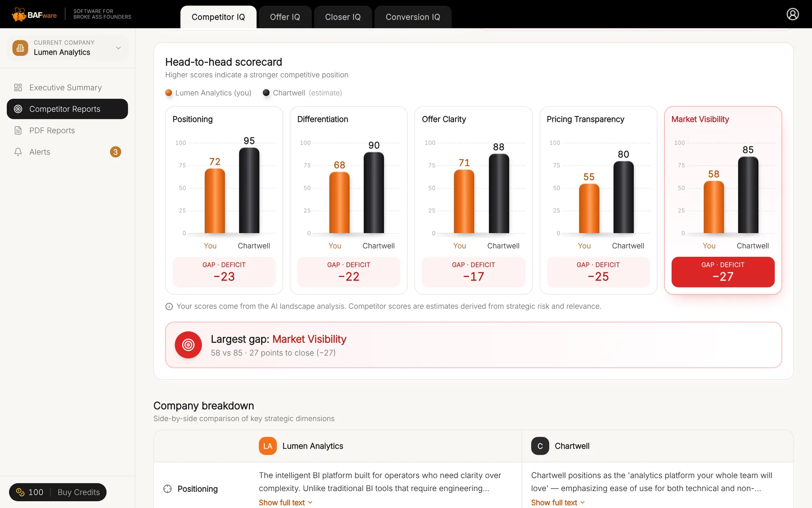Switch to the Competitor IQ tab
Viewport: 812px width, 508px height.
click(218, 17)
